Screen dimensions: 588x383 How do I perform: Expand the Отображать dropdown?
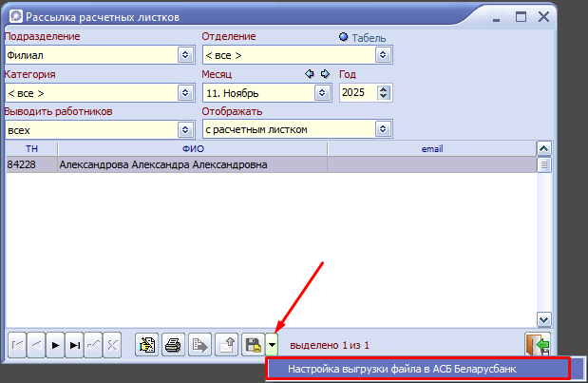pyautogui.click(x=384, y=129)
